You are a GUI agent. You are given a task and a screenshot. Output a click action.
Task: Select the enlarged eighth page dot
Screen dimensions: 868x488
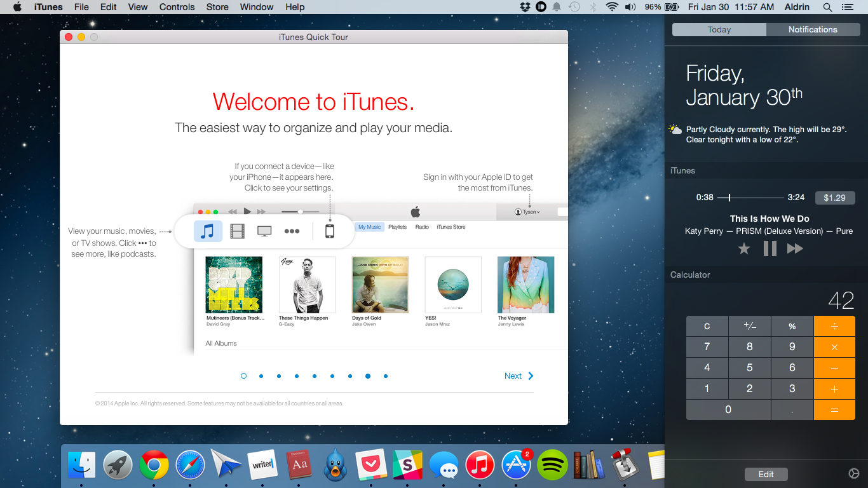click(x=368, y=376)
